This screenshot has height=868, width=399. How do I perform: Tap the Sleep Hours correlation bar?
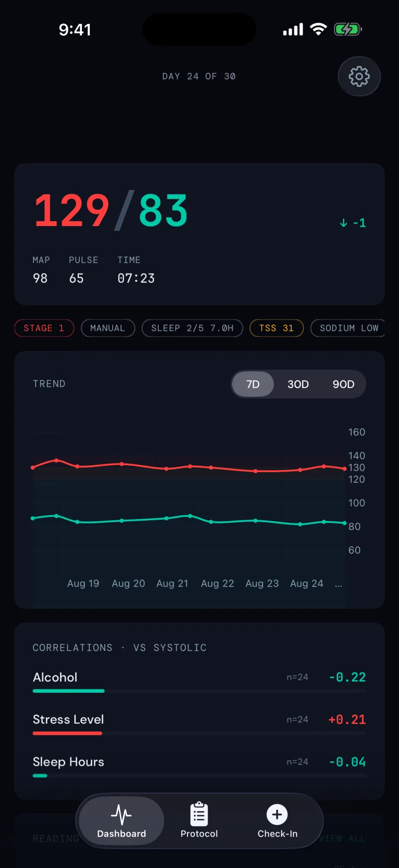coord(199,776)
